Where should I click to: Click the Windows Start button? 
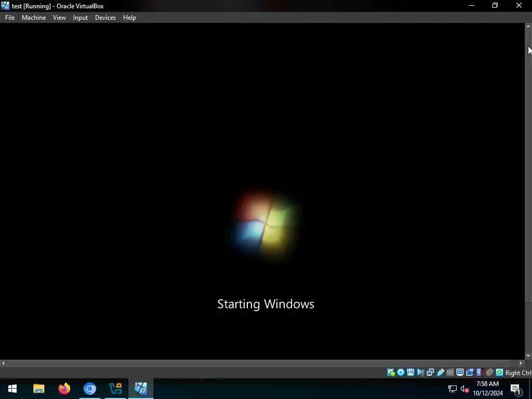coord(12,389)
